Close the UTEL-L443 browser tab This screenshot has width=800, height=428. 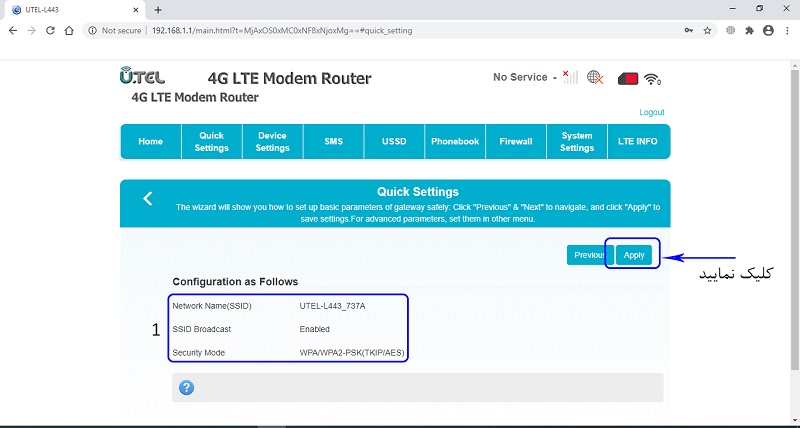(x=136, y=10)
